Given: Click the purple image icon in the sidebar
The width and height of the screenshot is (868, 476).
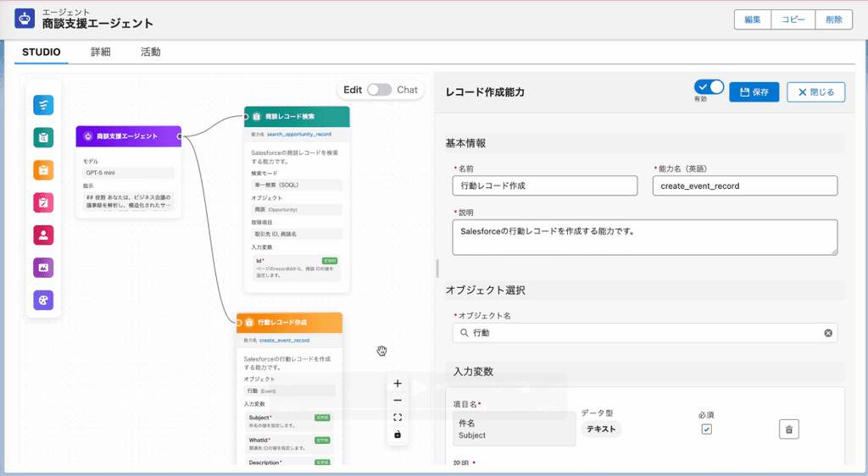Looking at the screenshot, I should tap(43, 268).
